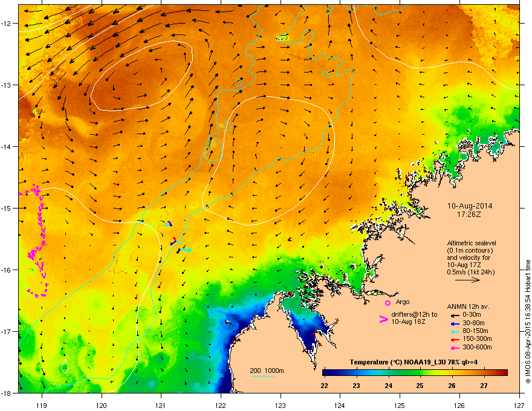Click the blue 30-80m ANMN legend arrow

pos(454,323)
